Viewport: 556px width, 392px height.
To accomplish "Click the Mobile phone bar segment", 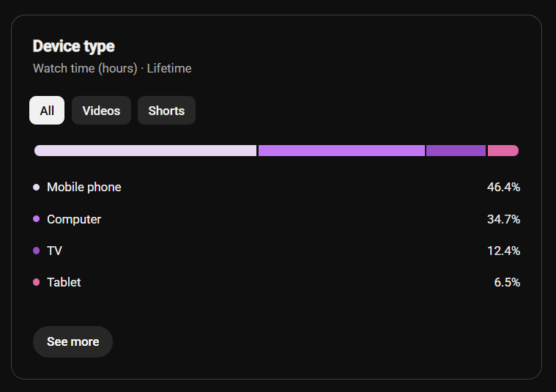I will click(145, 150).
